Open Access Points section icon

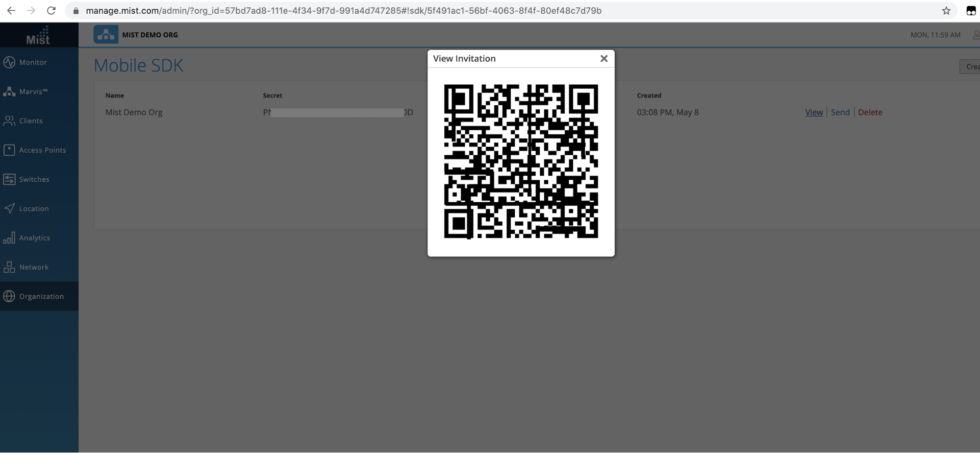coord(9,150)
